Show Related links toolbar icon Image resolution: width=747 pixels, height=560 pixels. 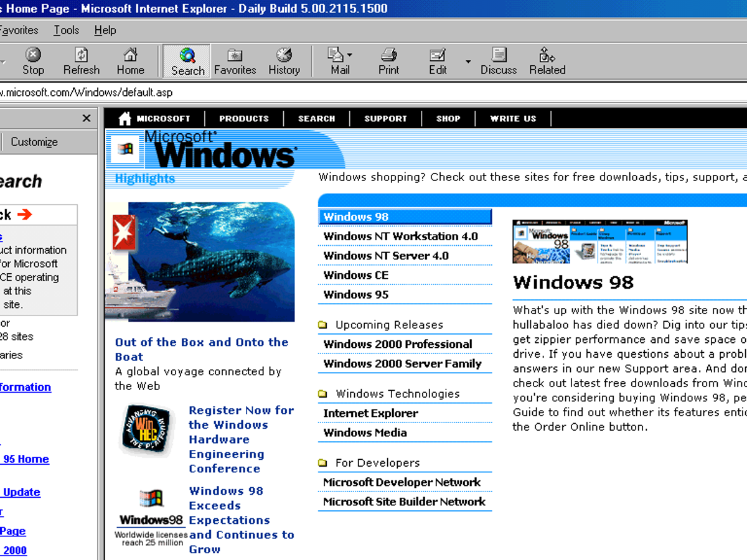click(x=547, y=55)
